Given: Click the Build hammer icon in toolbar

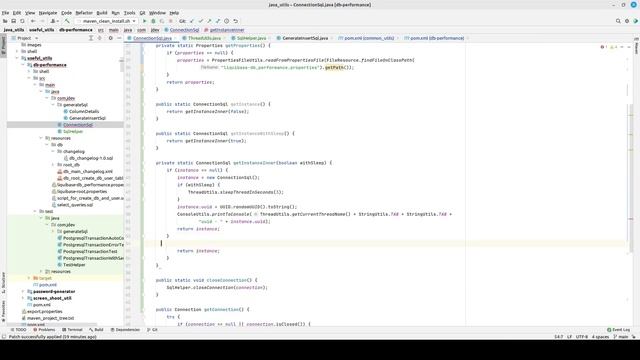Looking at the screenshot, I should tap(67, 21).
